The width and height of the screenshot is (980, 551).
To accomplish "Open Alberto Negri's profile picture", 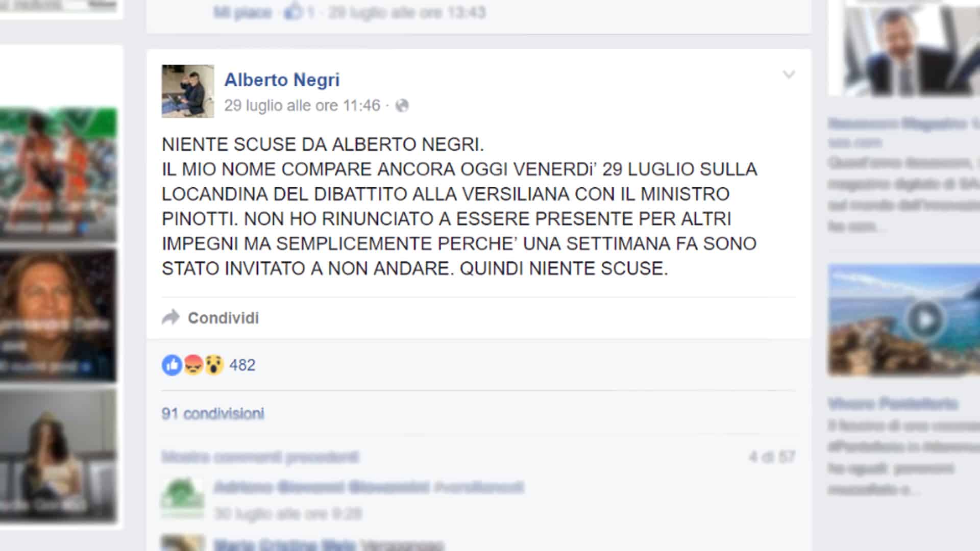I will 188,91.
